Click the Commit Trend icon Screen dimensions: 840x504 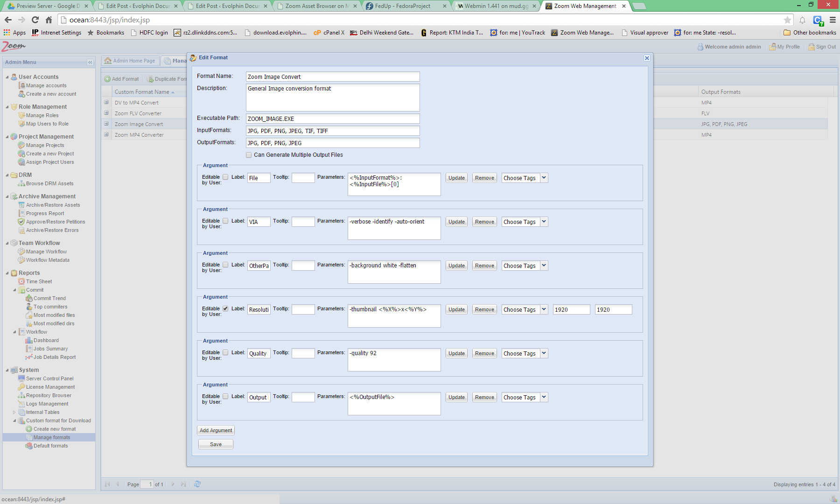(29, 298)
